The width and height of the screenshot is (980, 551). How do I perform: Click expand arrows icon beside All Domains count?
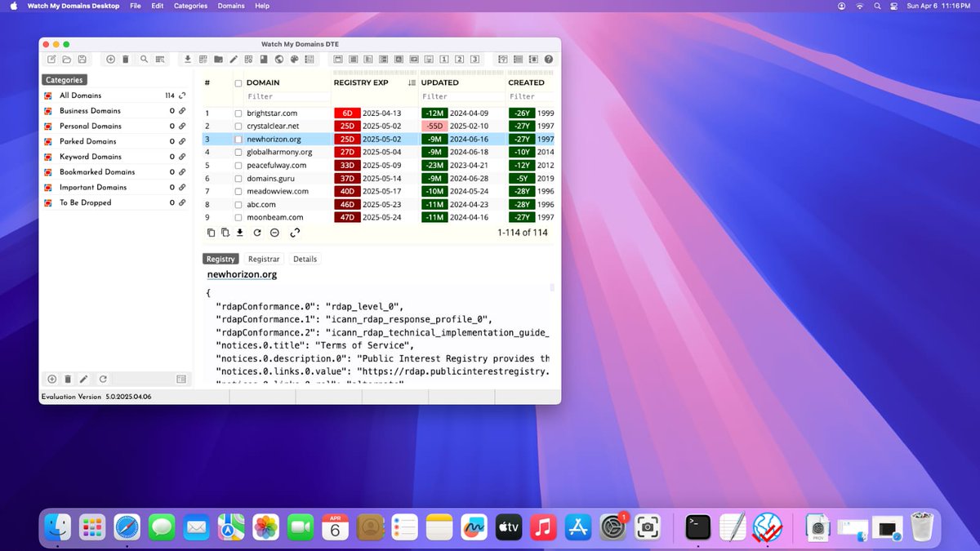click(x=182, y=96)
